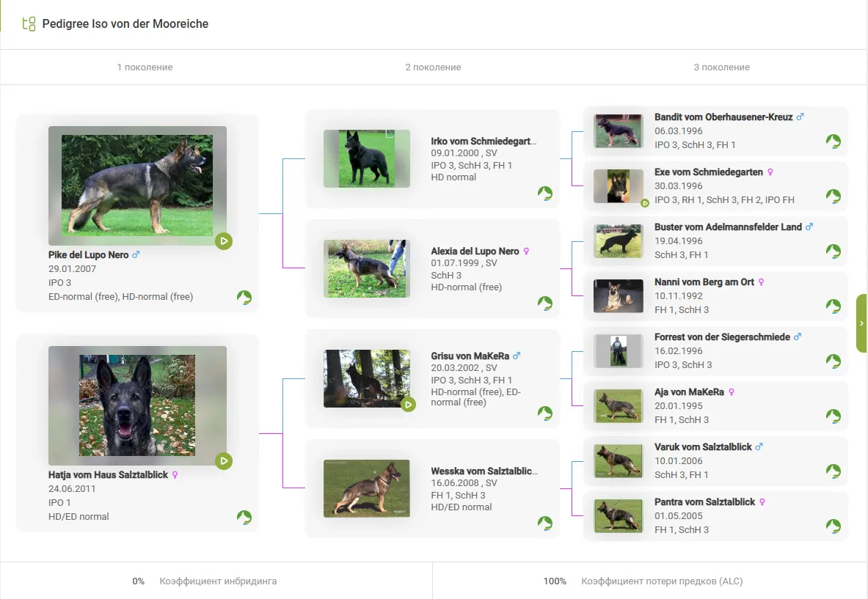Open the Alexia del Lupo Nero photo thumbnail

(x=366, y=268)
